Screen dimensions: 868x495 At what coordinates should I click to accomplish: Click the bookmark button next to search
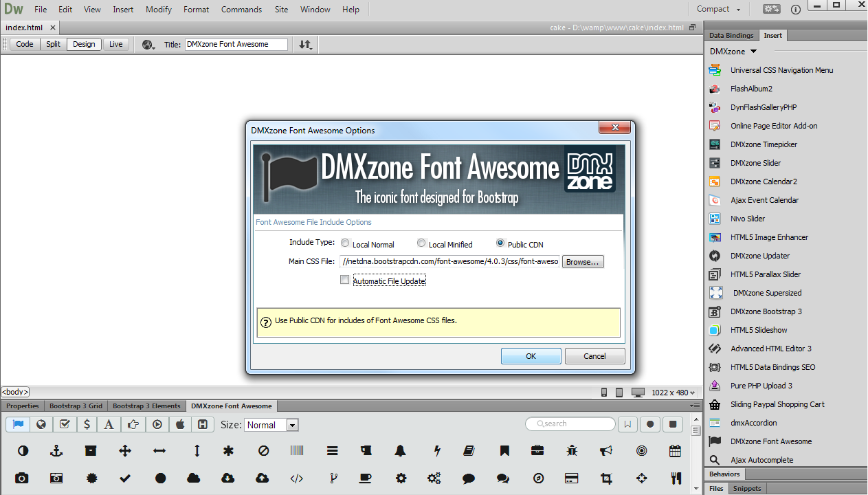[627, 424]
